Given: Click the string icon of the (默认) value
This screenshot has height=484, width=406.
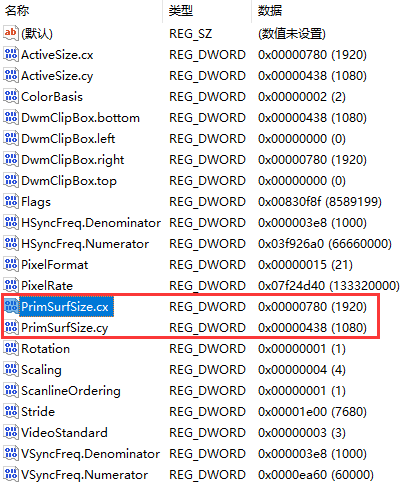Looking at the screenshot, I should [11, 33].
